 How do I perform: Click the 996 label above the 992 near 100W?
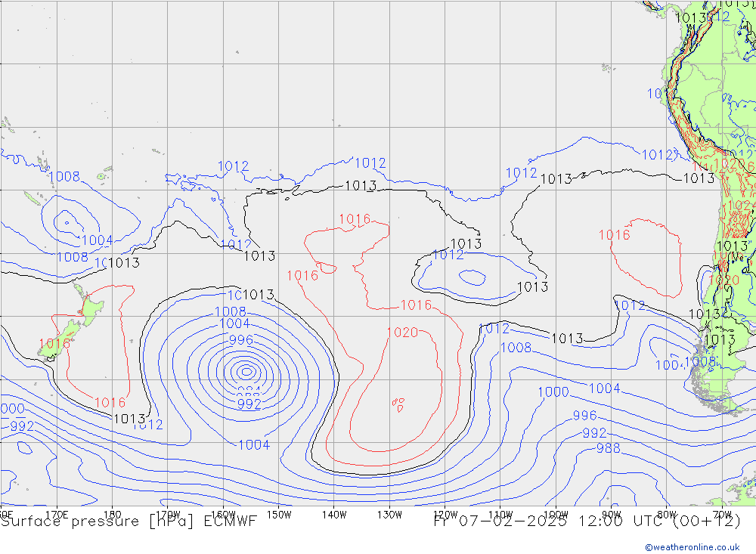585,416
